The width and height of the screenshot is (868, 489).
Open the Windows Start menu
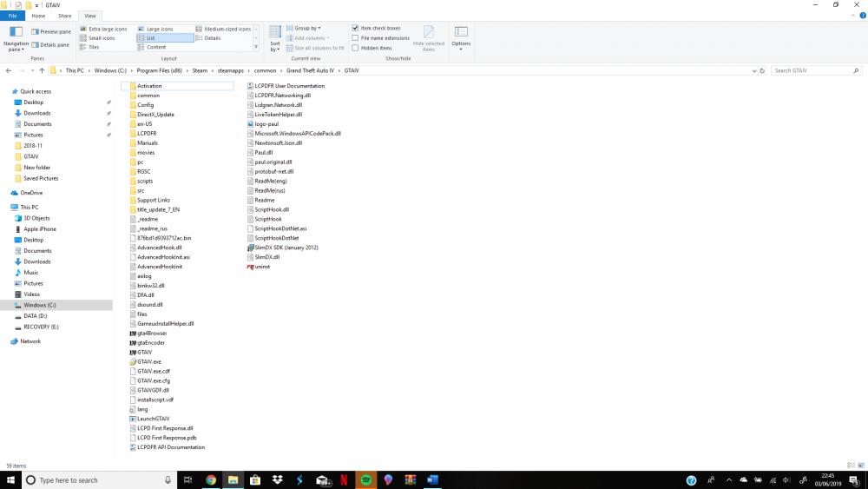pyautogui.click(x=10, y=480)
